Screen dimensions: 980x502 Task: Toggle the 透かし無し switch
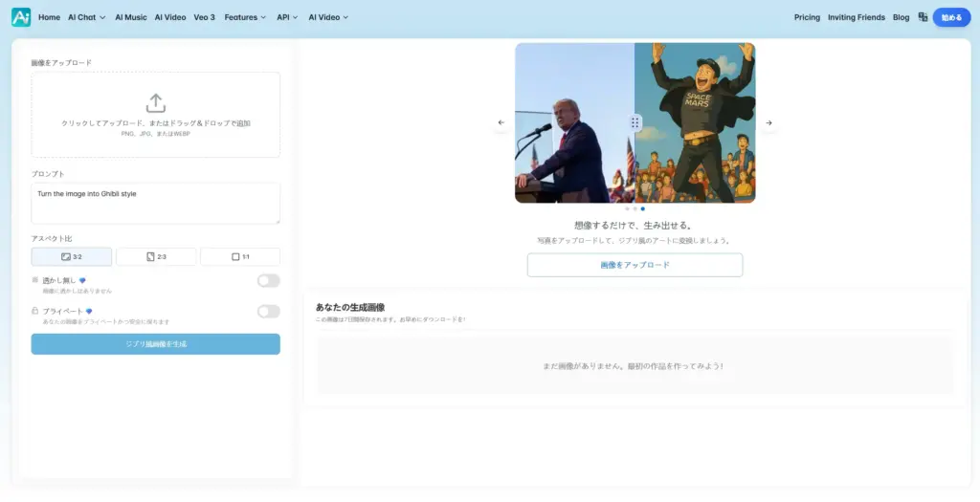(x=269, y=281)
